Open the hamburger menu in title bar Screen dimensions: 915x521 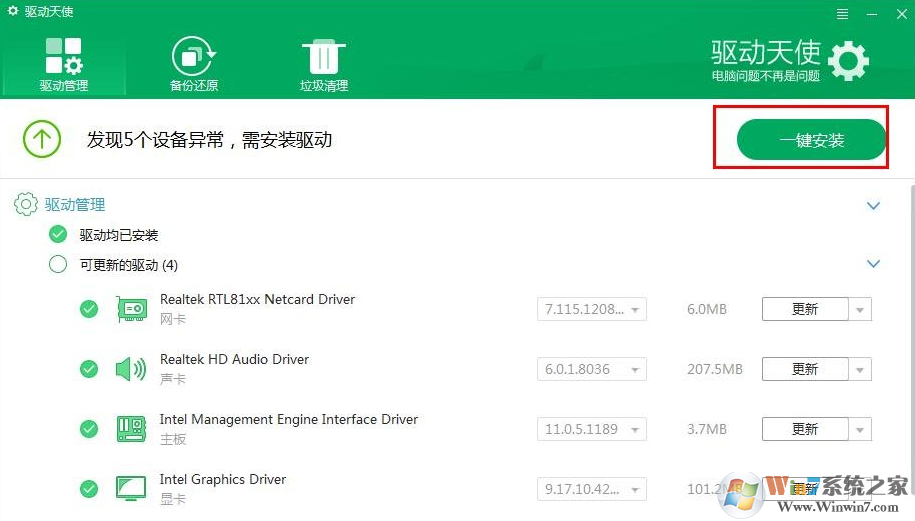point(842,14)
